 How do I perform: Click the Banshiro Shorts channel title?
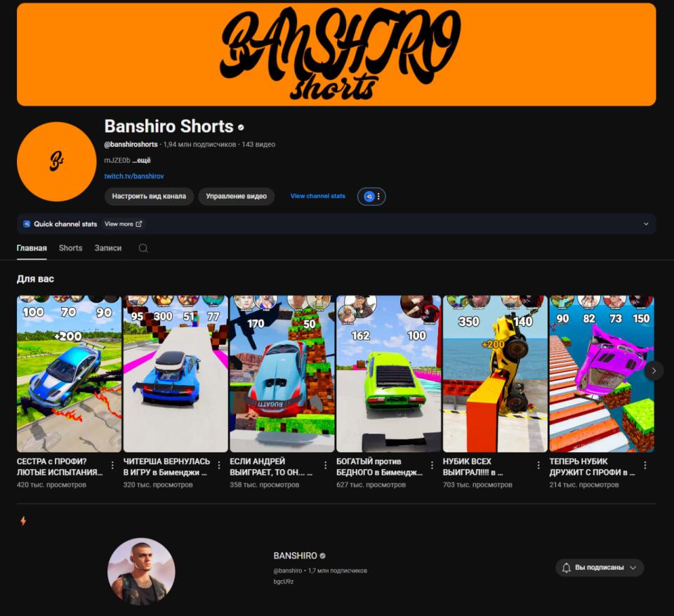click(x=169, y=126)
